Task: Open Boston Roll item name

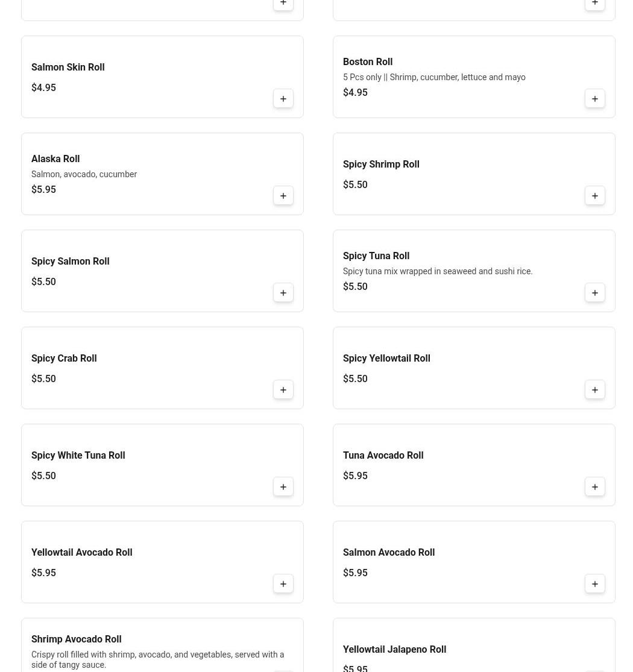Action: [x=368, y=62]
